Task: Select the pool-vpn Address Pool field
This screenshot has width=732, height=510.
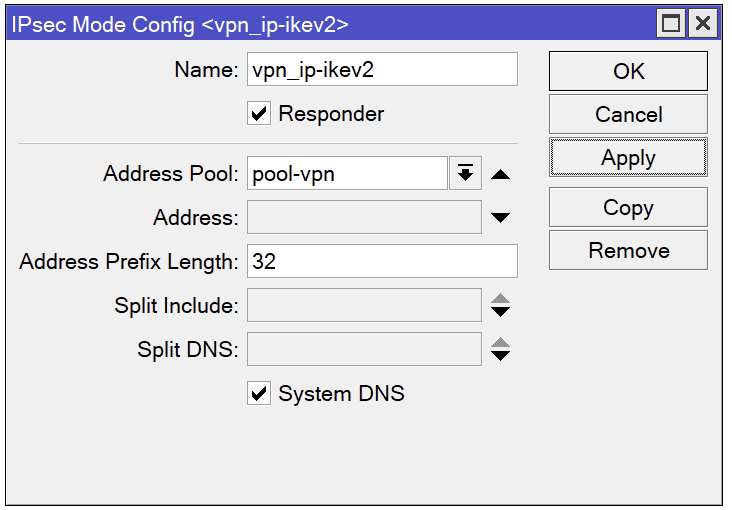Action: pos(347,173)
